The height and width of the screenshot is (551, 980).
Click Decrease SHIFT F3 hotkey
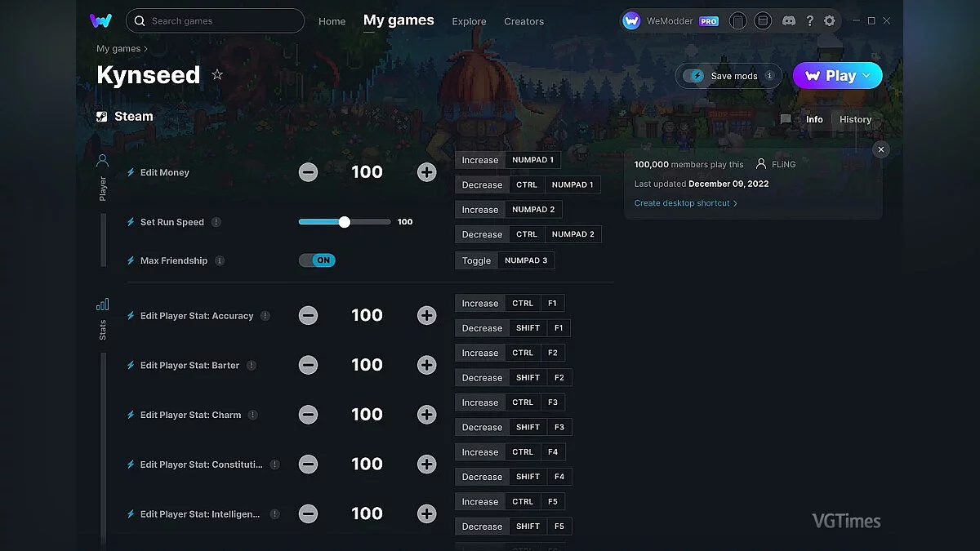[x=513, y=427]
